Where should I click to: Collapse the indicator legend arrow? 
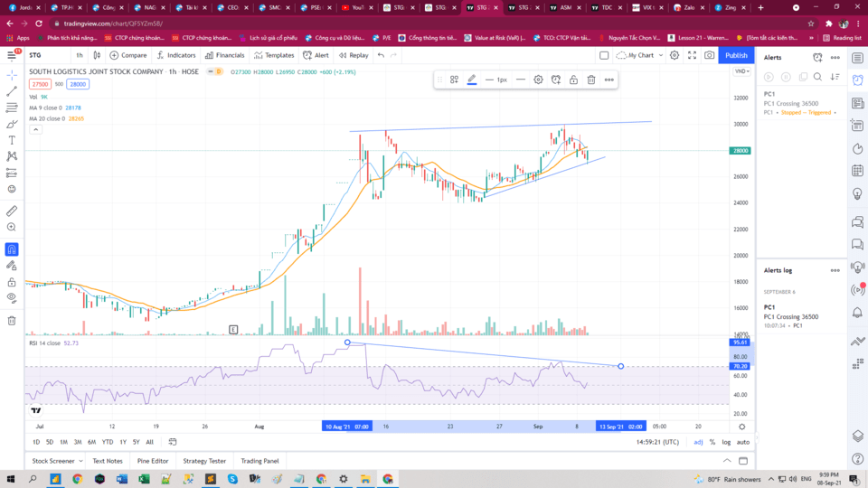point(35,129)
